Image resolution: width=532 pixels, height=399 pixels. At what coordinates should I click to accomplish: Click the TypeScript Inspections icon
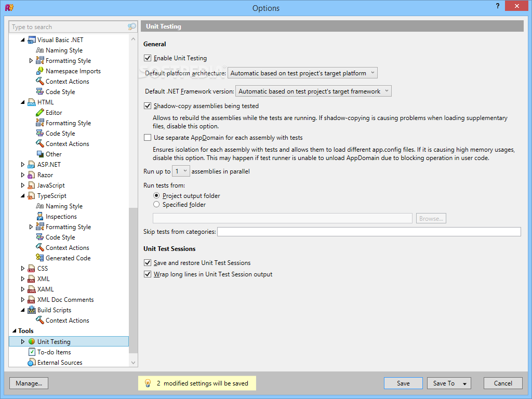(x=39, y=217)
